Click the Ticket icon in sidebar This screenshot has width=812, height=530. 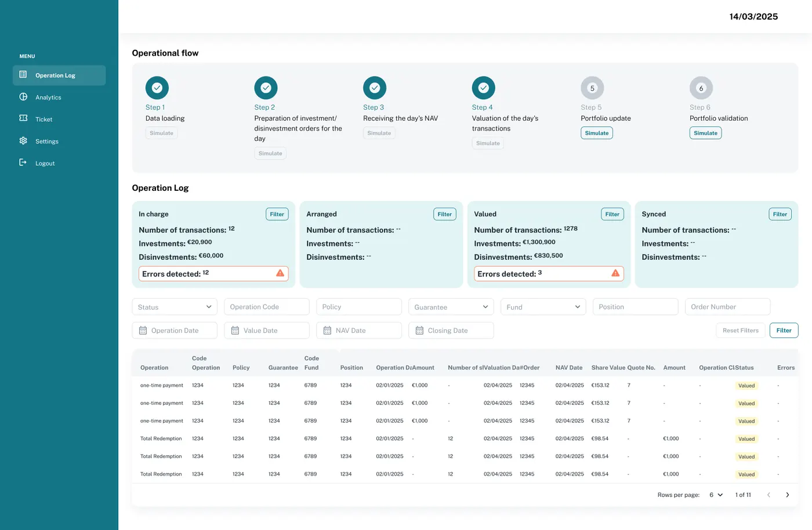(23, 118)
